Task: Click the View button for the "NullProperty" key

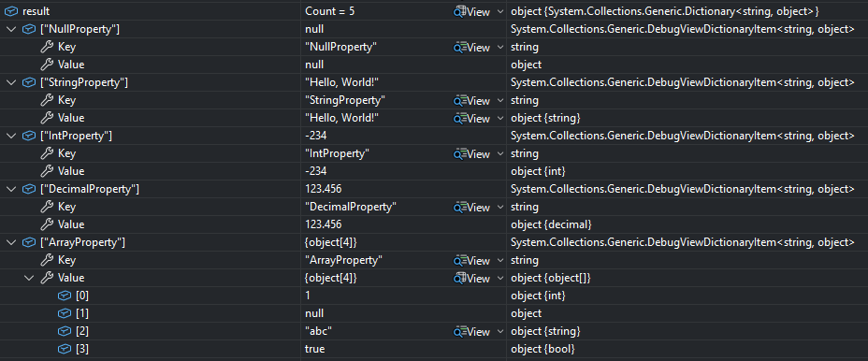Action: (472, 47)
